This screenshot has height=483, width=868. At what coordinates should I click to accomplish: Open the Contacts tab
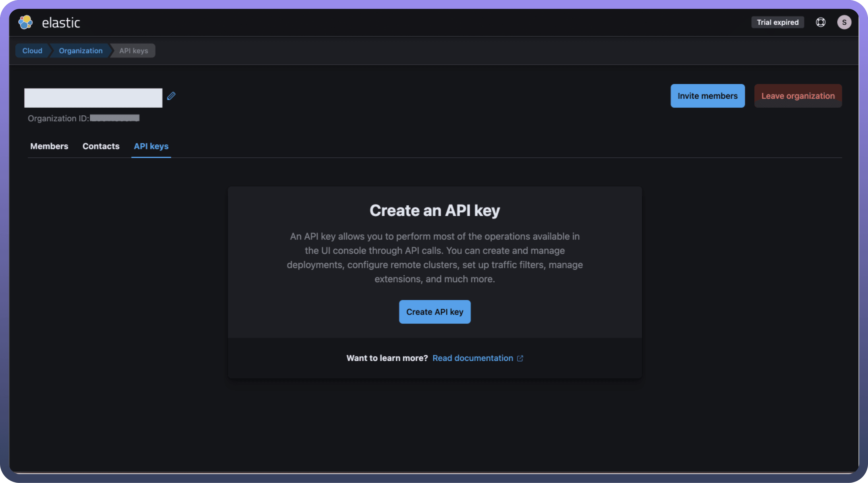[101, 146]
